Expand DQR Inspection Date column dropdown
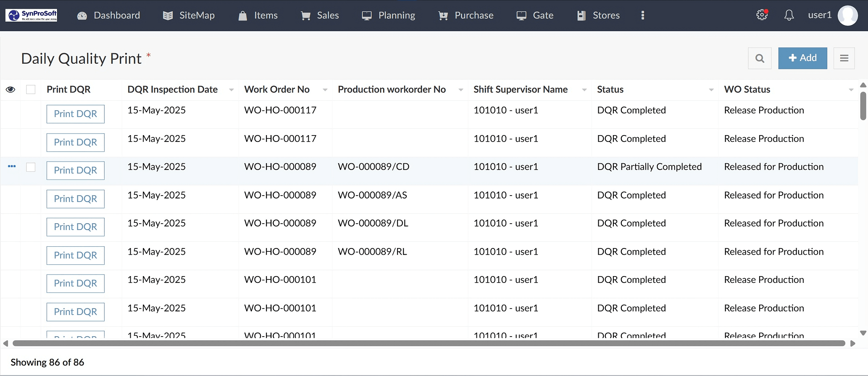Viewport: 868px width, 376px height. pos(231,90)
